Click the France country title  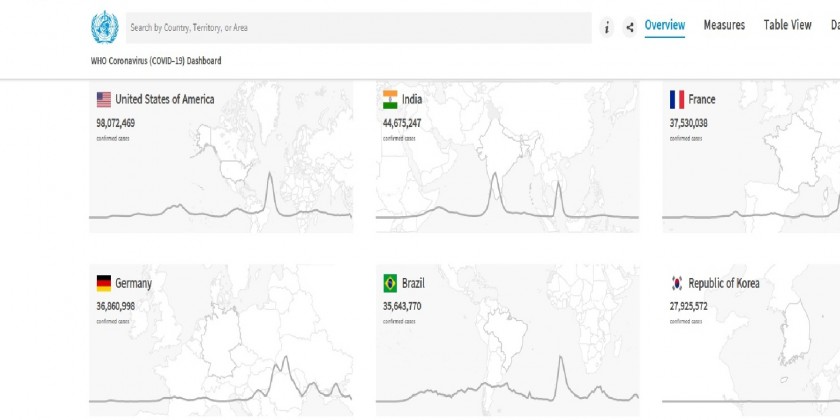point(702,99)
